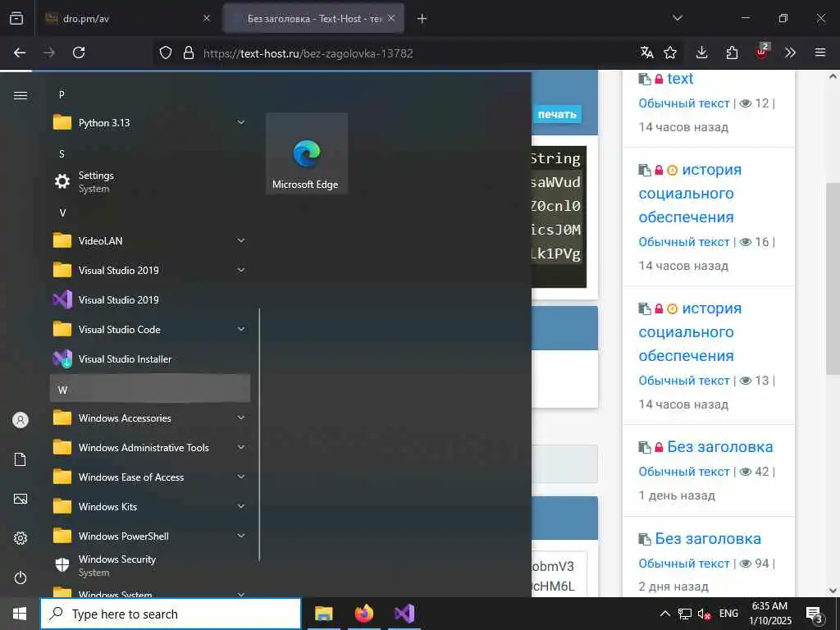This screenshot has height=630, width=840.
Task: Click the browser address bar URL
Action: (x=308, y=53)
